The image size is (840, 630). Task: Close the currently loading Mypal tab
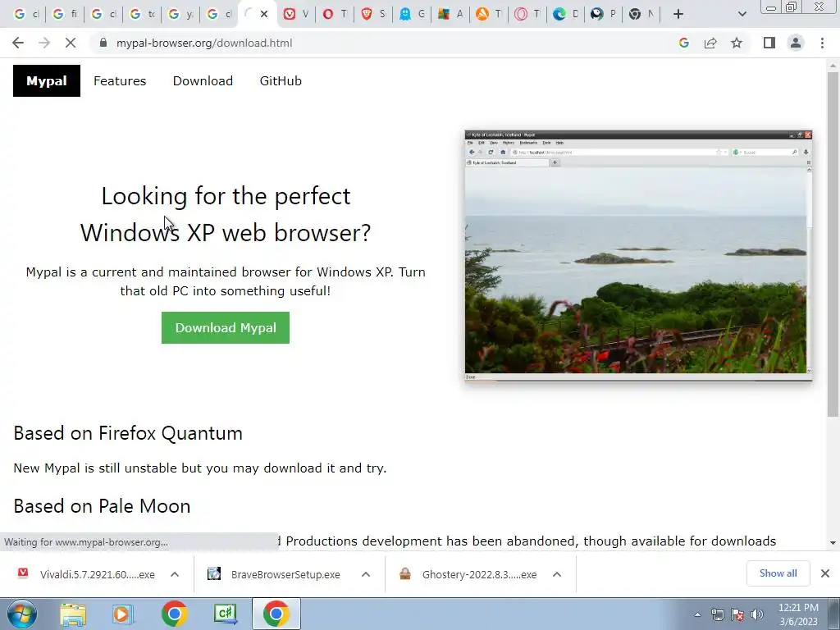[x=264, y=14]
